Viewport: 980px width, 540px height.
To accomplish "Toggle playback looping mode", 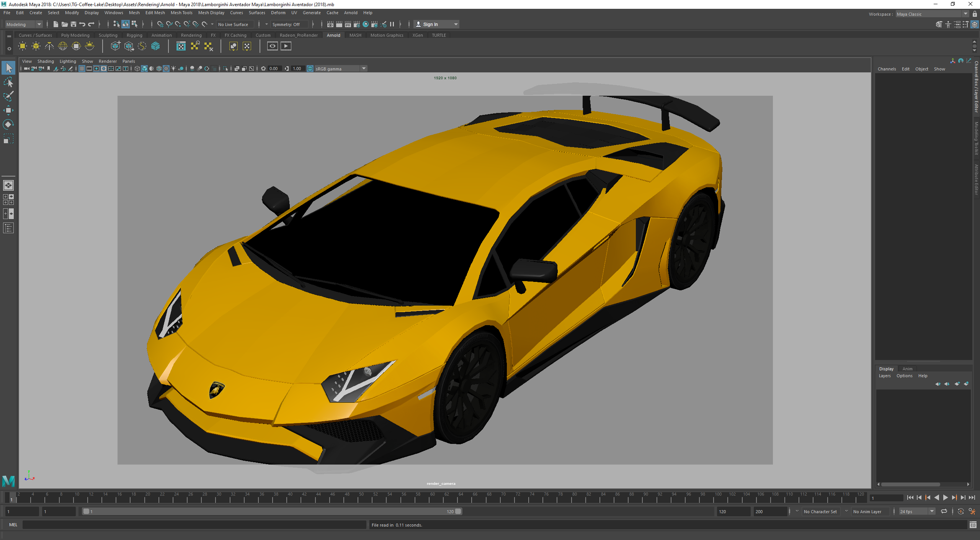I will click(944, 511).
